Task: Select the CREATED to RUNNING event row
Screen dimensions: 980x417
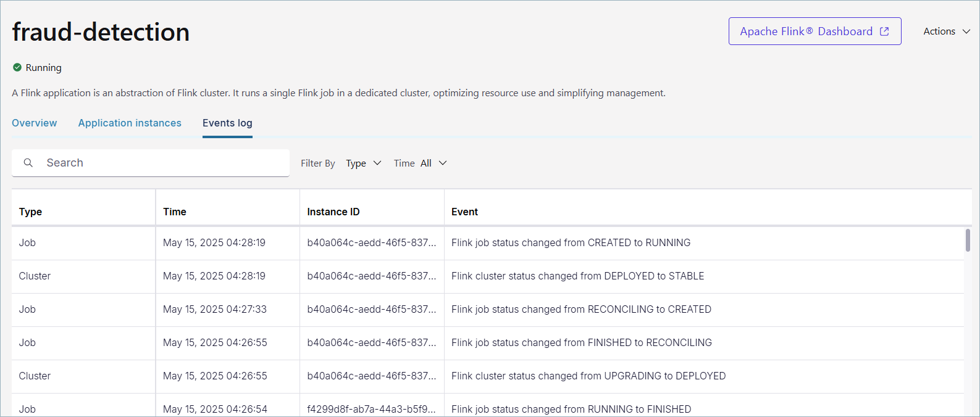Action: click(x=571, y=243)
